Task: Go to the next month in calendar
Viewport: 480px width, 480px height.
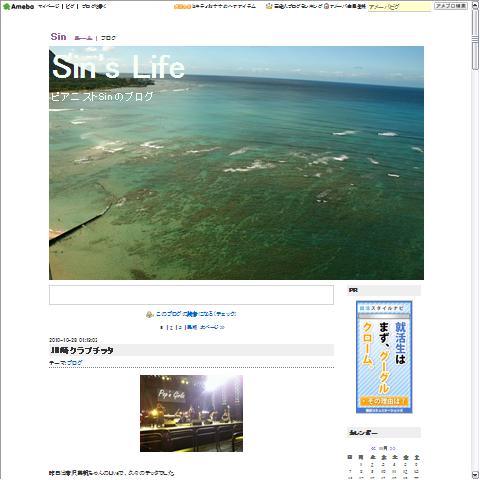Action: coord(393,448)
